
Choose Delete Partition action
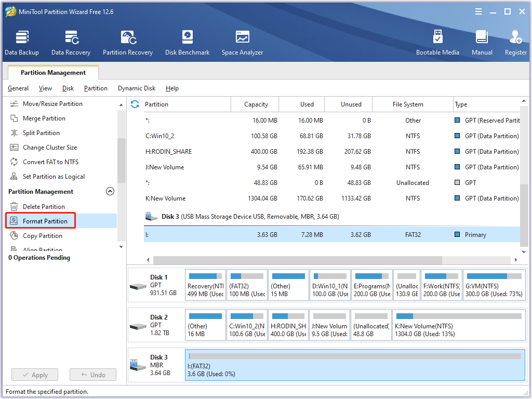(44, 207)
